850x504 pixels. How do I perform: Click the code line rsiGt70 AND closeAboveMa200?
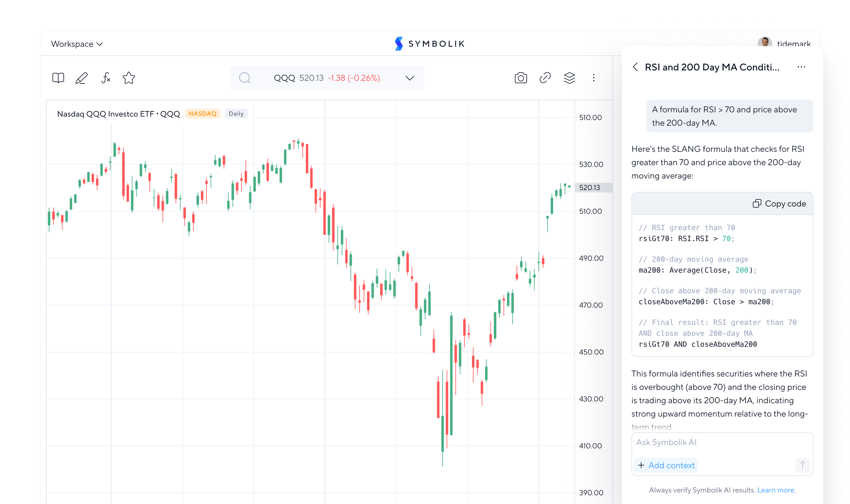click(698, 344)
